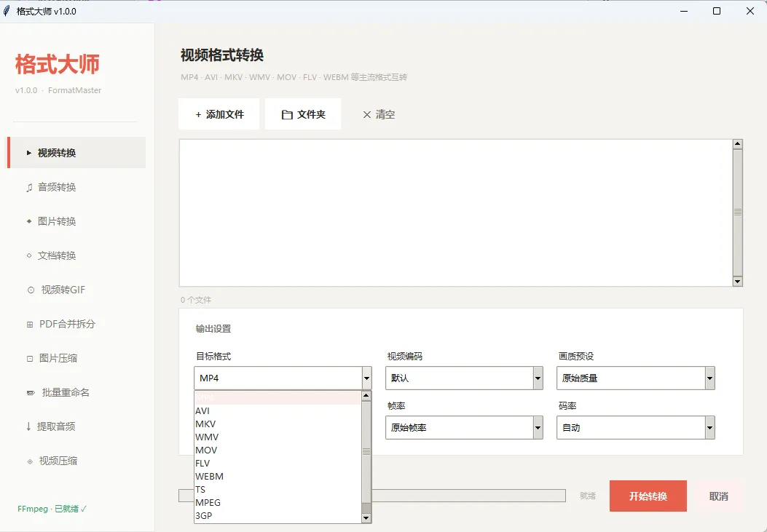The image size is (767, 532).
Task: Start conversion with 开始转换
Action: (x=648, y=496)
